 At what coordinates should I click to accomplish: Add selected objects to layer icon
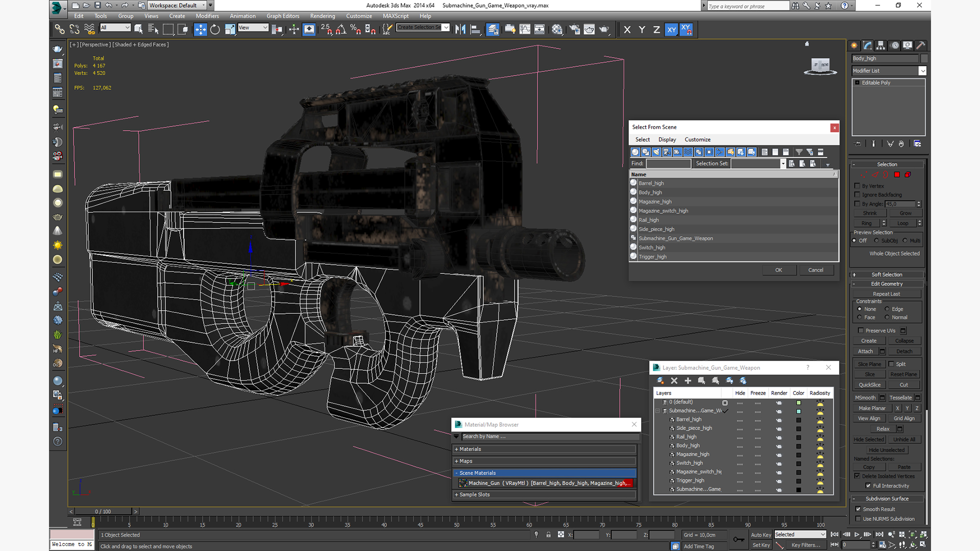coord(688,381)
